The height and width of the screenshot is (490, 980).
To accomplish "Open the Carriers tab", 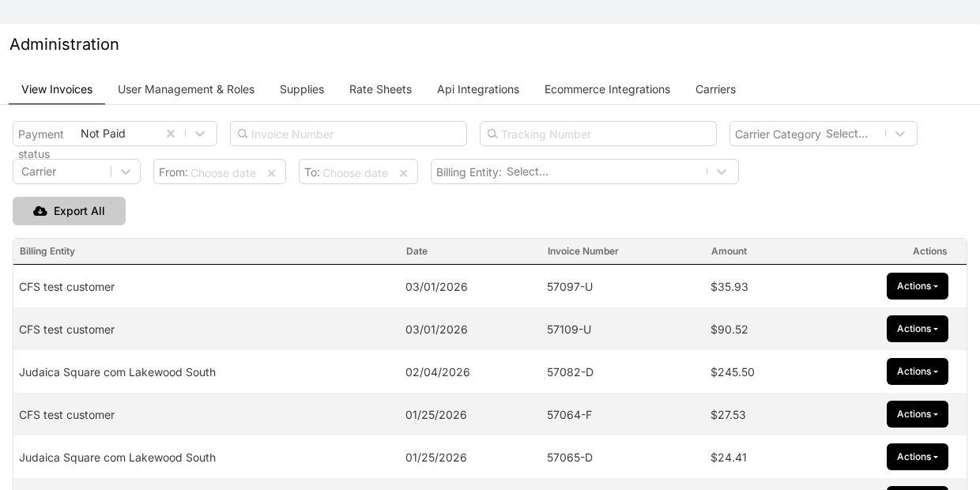I will point(715,89).
